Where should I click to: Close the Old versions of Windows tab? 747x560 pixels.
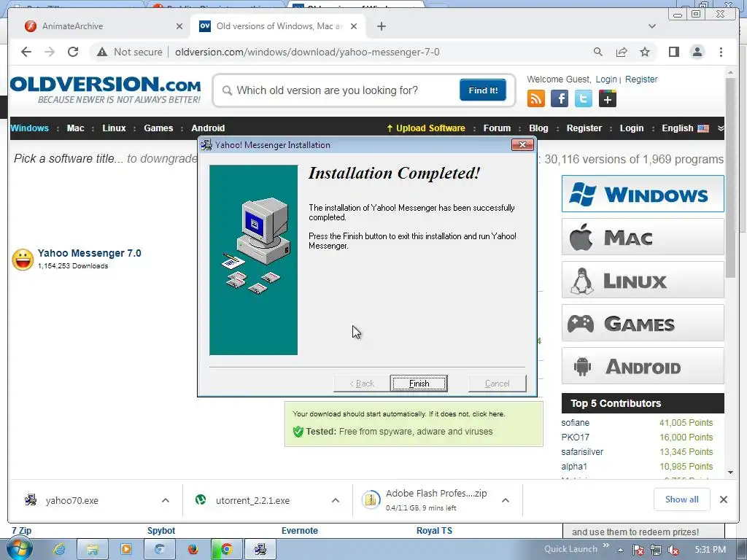pyautogui.click(x=354, y=26)
